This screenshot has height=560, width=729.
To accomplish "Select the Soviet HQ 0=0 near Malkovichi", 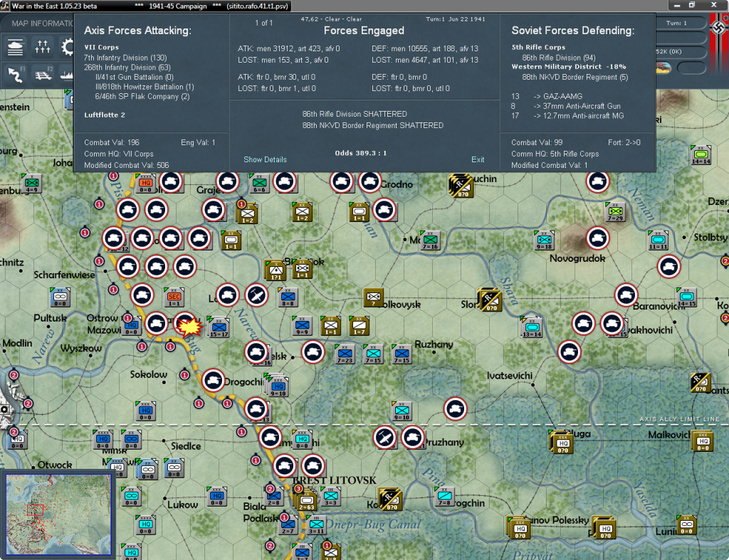I will 703,441.
